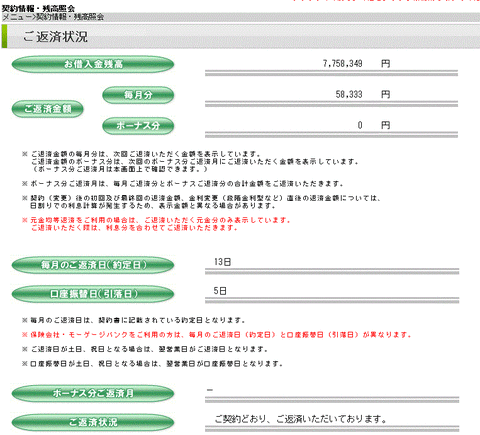
Task: Click the note beginning 口座振替日が土日、祝日となる場合
Action: coord(152,364)
